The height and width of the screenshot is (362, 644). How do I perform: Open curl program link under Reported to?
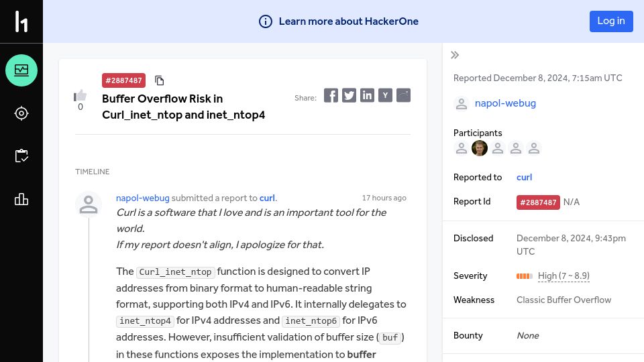pos(524,177)
